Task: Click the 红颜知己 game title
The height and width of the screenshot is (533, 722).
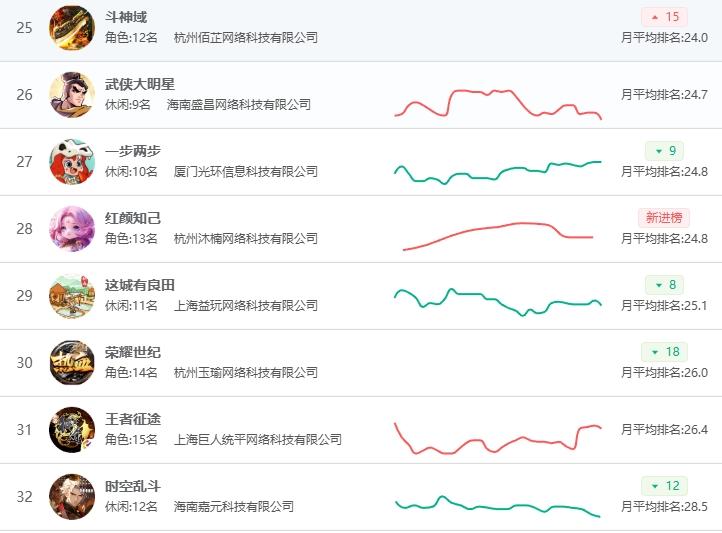Action: coord(133,218)
